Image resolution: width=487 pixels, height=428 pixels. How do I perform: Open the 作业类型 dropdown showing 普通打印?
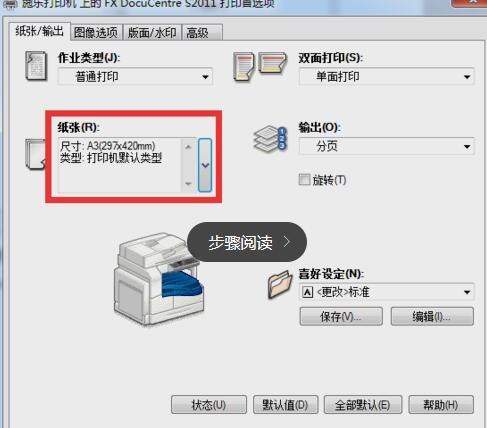tap(135, 77)
